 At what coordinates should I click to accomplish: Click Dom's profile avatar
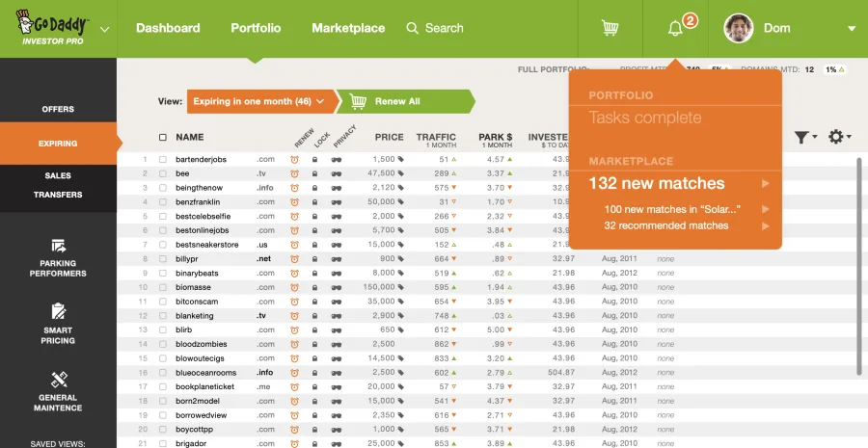point(739,28)
